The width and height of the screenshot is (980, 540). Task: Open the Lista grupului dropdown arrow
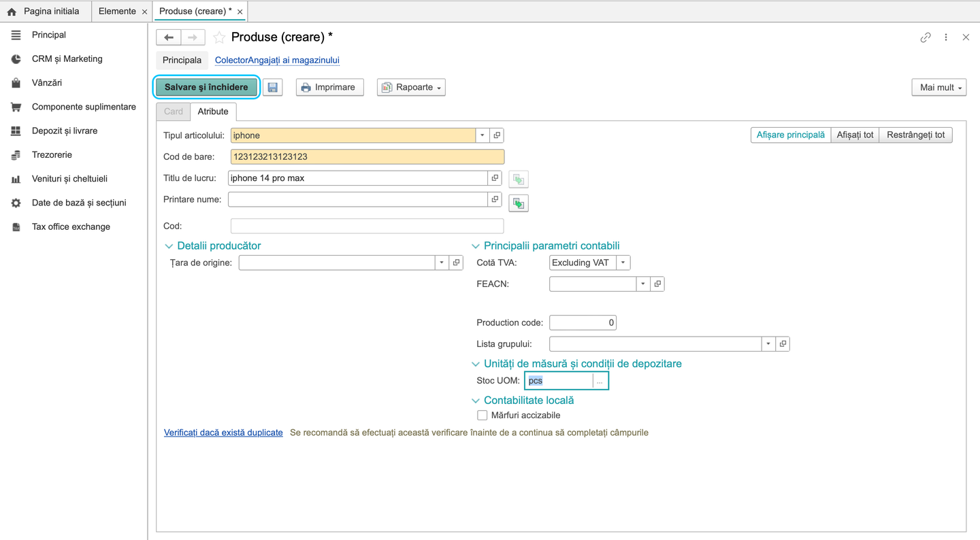click(x=768, y=344)
